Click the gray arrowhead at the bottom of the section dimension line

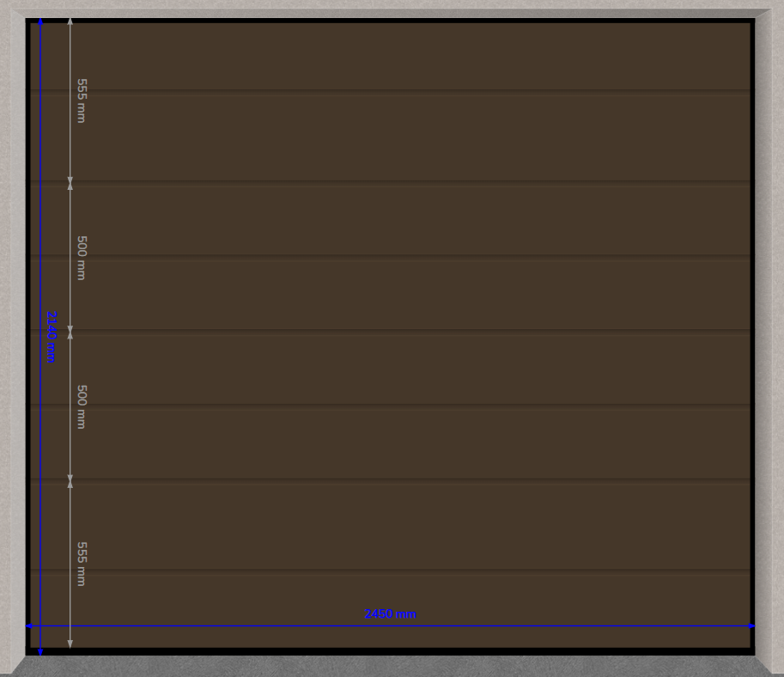(70, 643)
